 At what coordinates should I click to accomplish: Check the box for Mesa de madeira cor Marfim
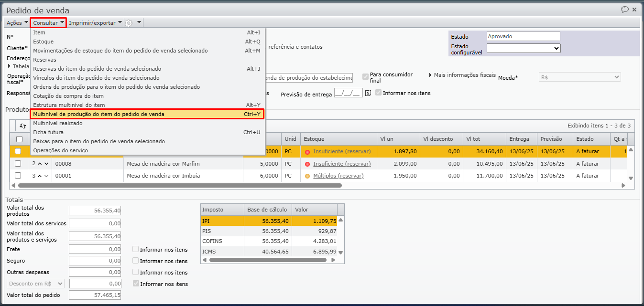click(x=18, y=164)
